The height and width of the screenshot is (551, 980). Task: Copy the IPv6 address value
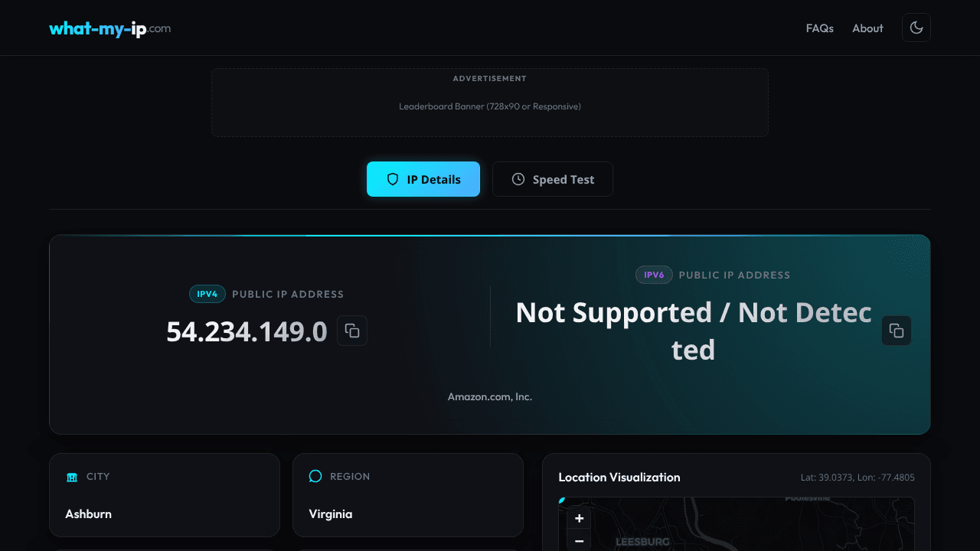(897, 331)
